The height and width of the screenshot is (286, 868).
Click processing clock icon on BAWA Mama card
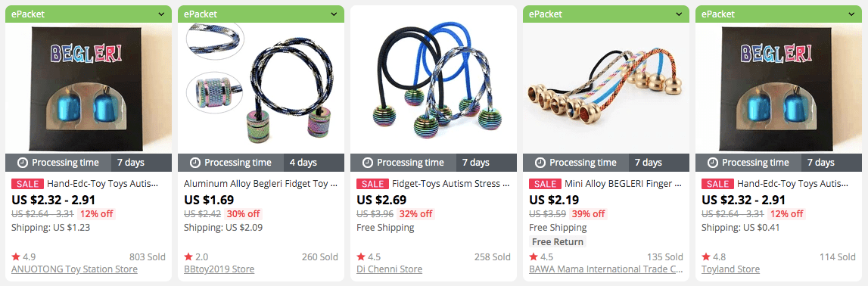(540, 163)
